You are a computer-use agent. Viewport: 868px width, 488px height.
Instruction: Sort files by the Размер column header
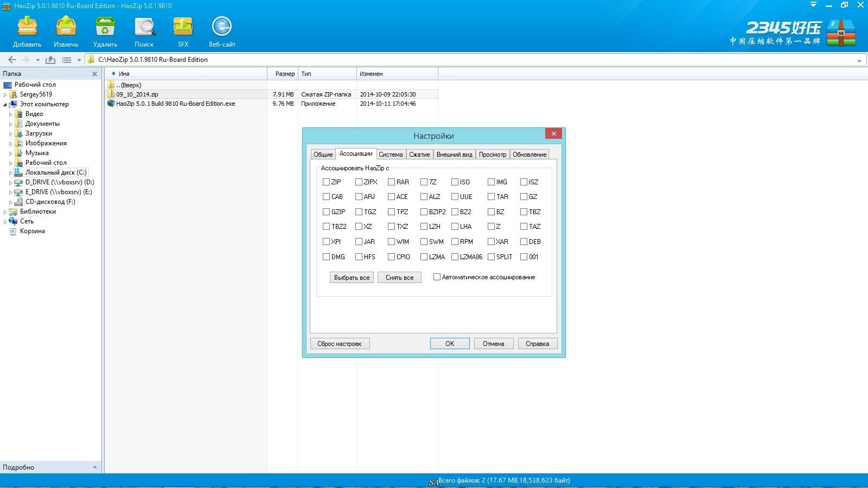pos(283,74)
